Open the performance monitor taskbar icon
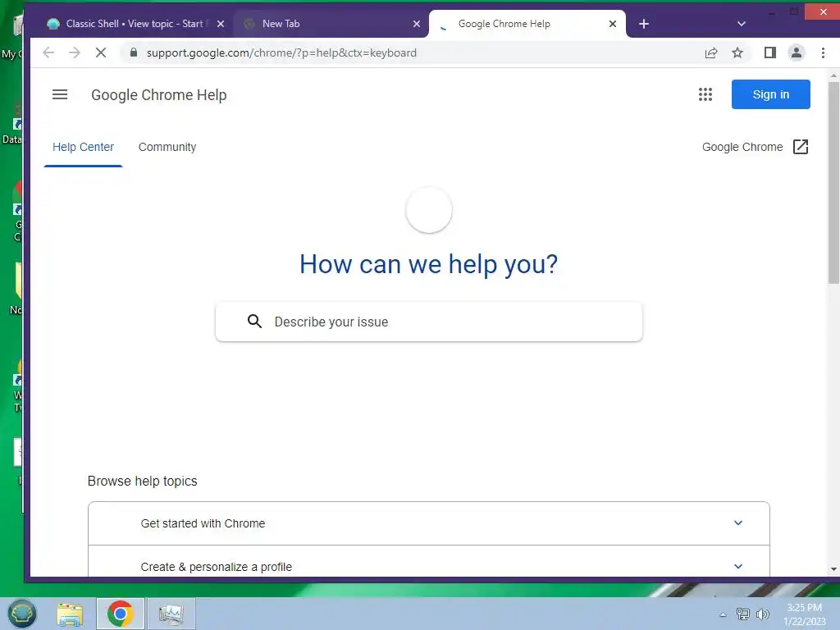The height and width of the screenshot is (630, 840). coord(171,614)
